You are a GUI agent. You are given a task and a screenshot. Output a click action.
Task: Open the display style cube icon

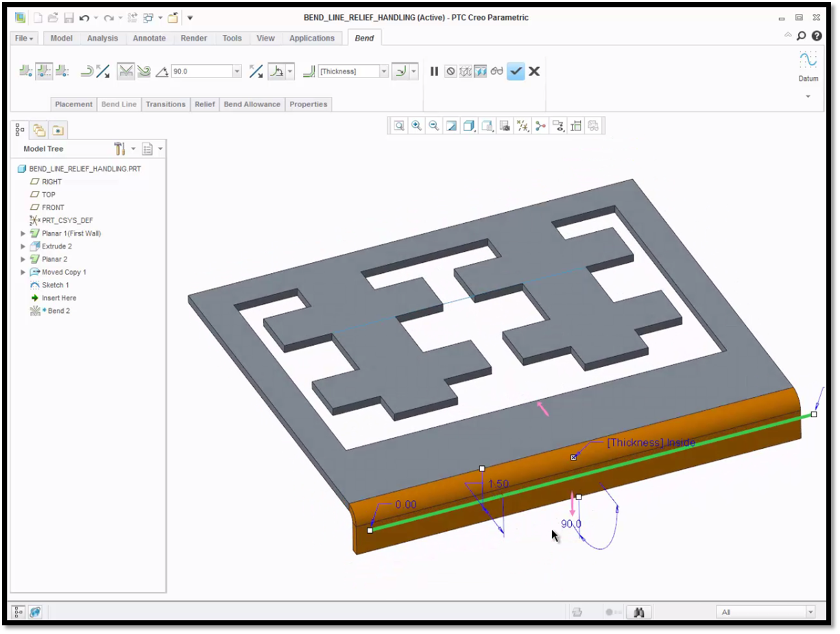[469, 126]
